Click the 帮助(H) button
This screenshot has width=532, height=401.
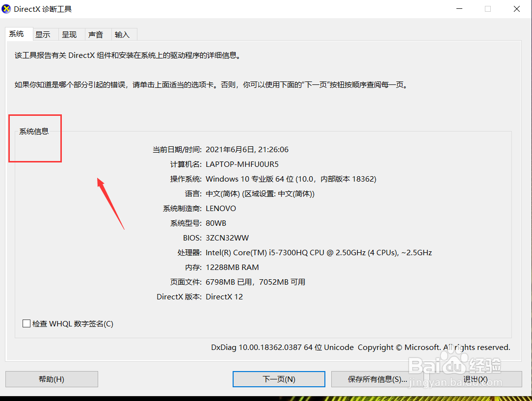[52, 379]
